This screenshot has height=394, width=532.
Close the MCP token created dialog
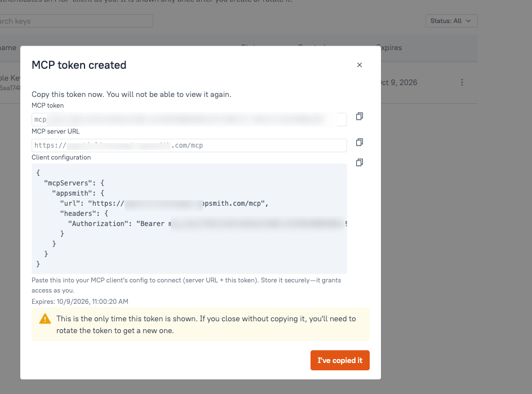click(x=360, y=65)
